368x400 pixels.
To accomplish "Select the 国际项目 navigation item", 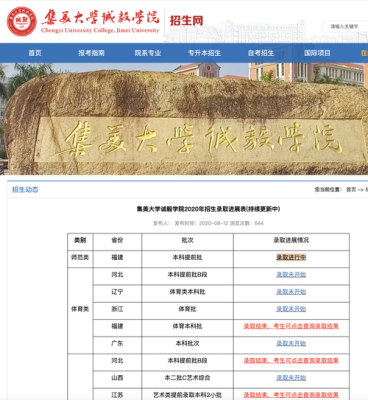I will coord(317,53).
